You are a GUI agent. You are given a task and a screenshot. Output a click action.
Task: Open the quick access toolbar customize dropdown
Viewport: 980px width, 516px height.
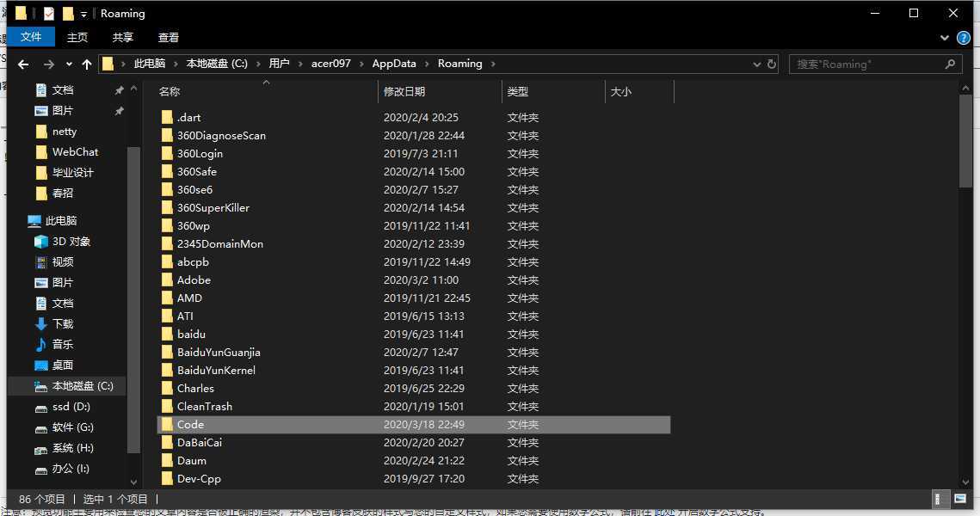click(83, 14)
